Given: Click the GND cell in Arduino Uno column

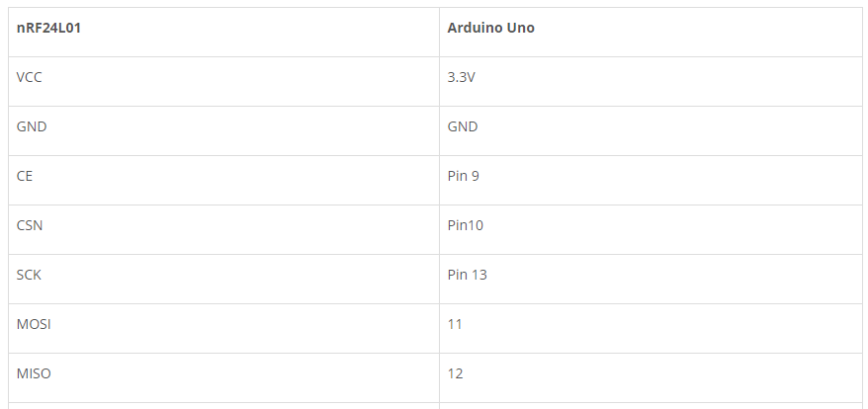Looking at the screenshot, I should [651, 130].
